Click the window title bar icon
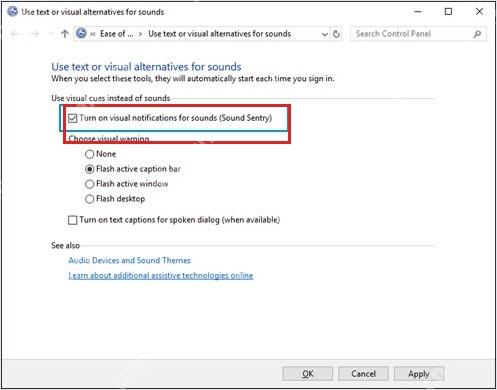 [x=13, y=12]
